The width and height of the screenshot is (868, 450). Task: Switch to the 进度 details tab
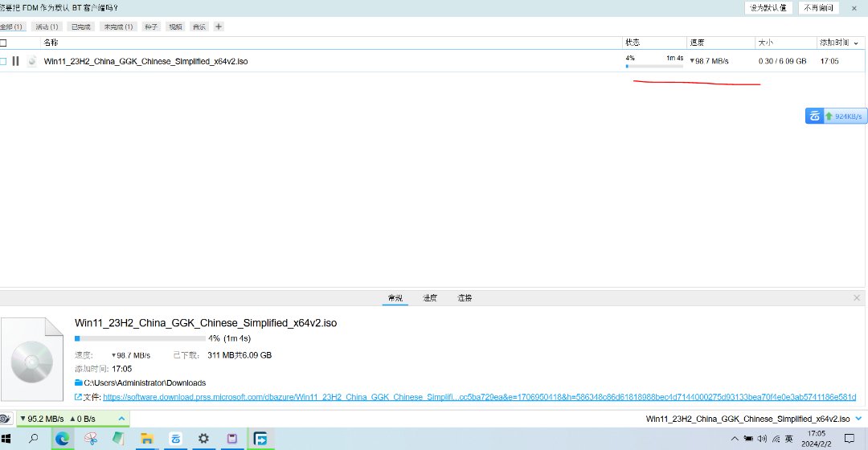(430, 298)
